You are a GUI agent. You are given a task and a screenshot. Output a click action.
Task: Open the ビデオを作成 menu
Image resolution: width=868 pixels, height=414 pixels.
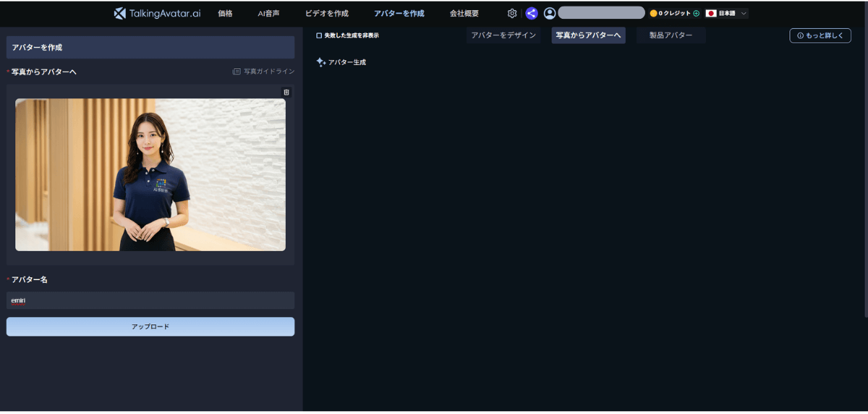326,13
